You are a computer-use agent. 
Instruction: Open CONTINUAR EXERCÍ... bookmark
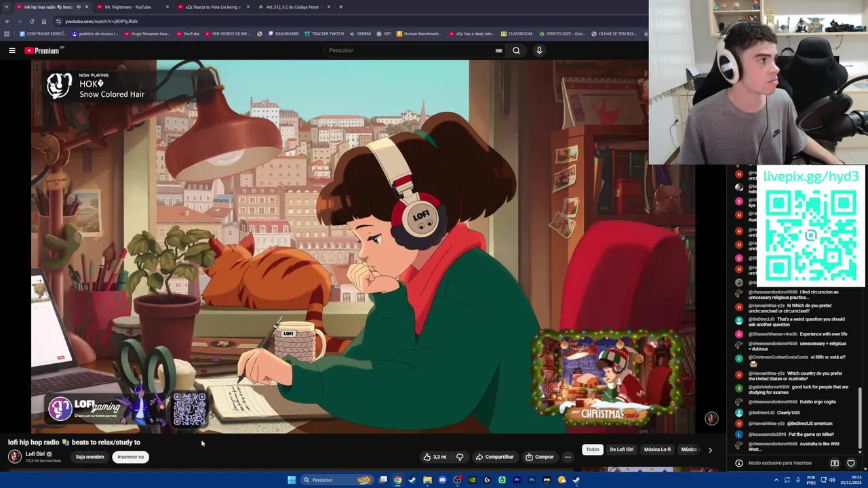click(43, 34)
